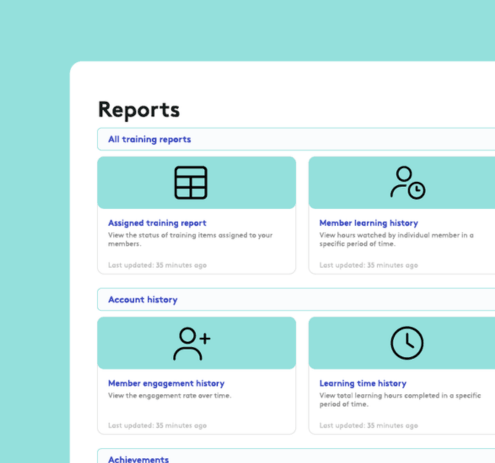Open the Member engagement history link
Image resolution: width=495 pixels, height=463 pixels.
pos(166,383)
